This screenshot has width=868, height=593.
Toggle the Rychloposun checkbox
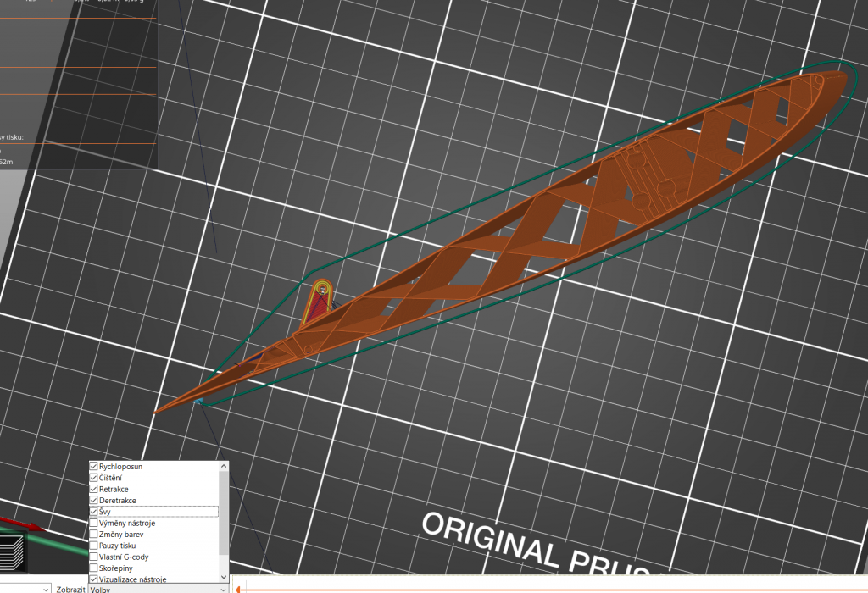pos(94,467)
